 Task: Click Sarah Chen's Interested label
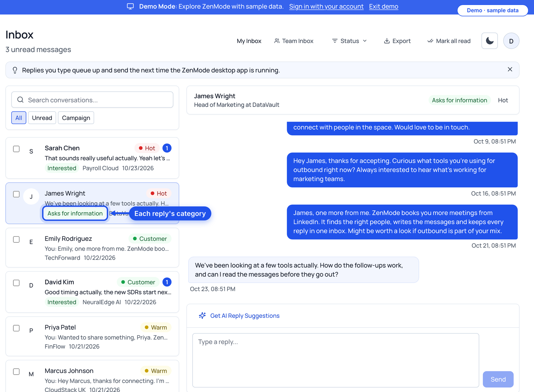(x=62, y=168)
